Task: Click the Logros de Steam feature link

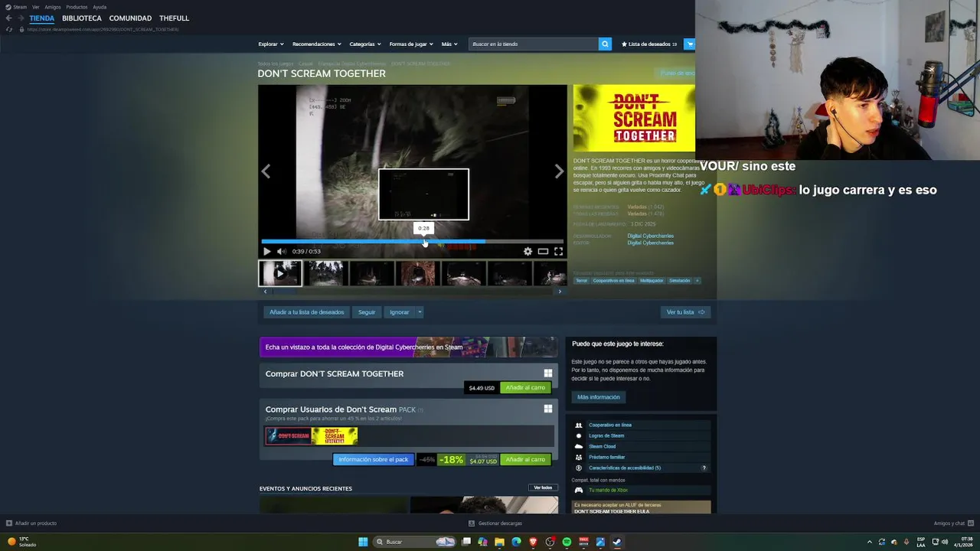Action: click(x=606, y=435)
